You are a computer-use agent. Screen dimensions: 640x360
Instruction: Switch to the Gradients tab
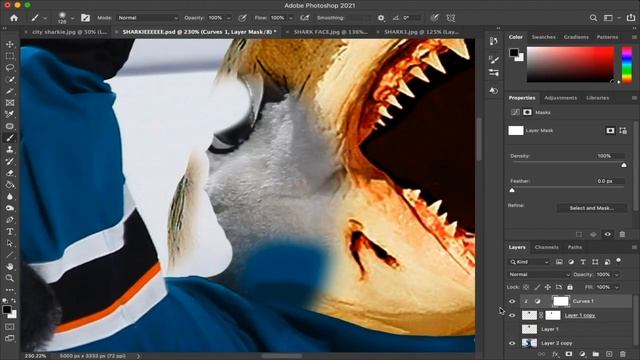click(x=576, y=37)
